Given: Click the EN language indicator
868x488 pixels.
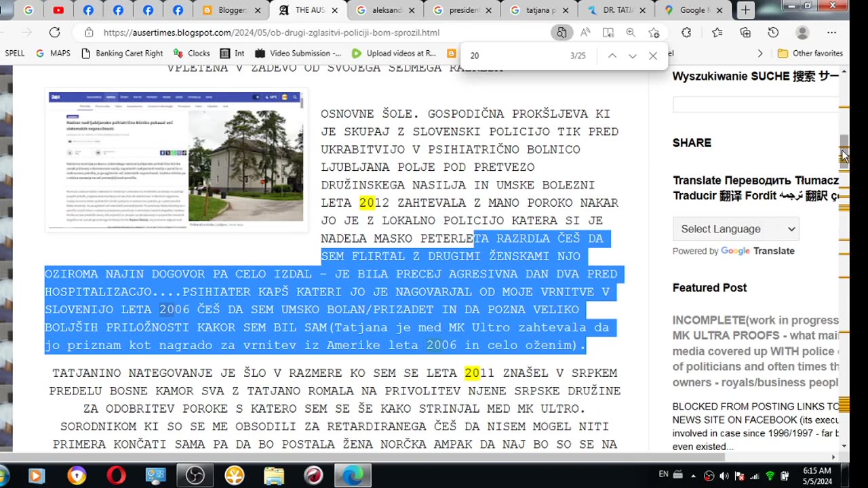Looking at the screenshot, I should click(664, 474).
